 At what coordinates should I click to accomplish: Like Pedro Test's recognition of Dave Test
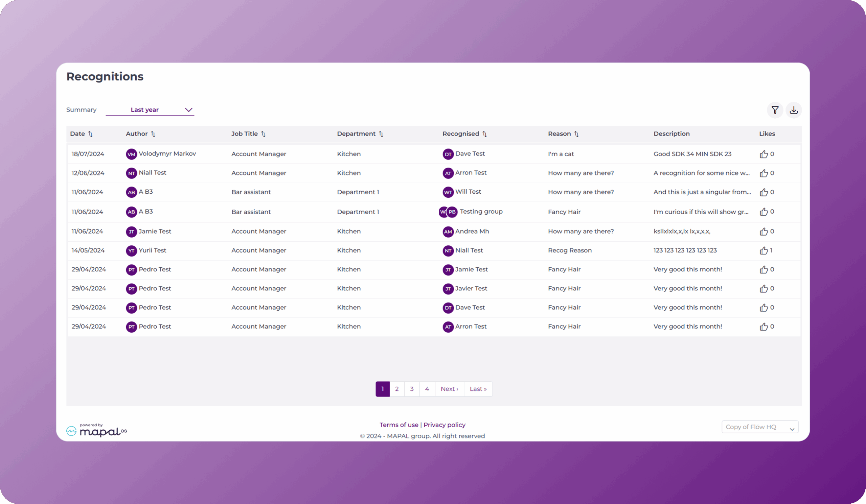(x=764, y=307)
